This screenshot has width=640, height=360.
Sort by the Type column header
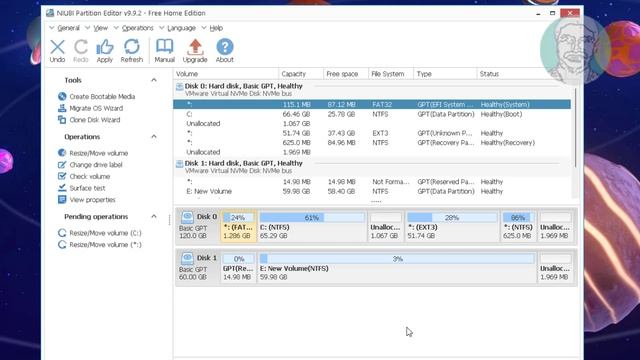(x=445, y=74)
